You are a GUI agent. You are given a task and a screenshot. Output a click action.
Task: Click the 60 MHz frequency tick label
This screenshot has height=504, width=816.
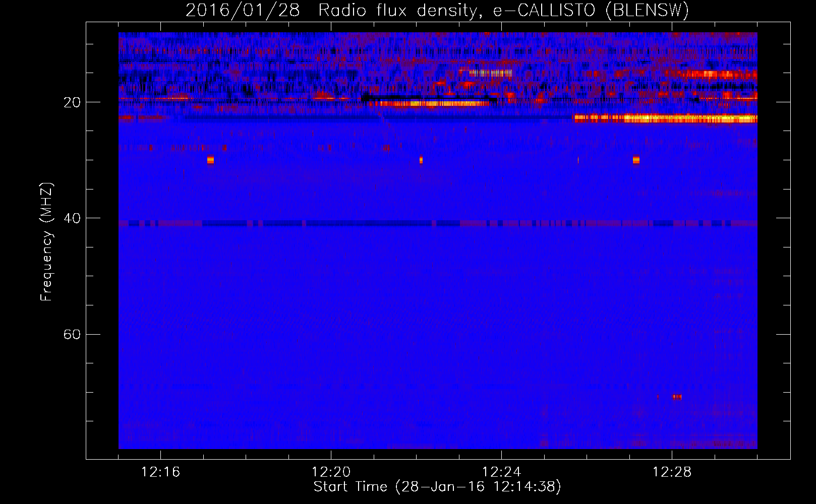[72, 334]
